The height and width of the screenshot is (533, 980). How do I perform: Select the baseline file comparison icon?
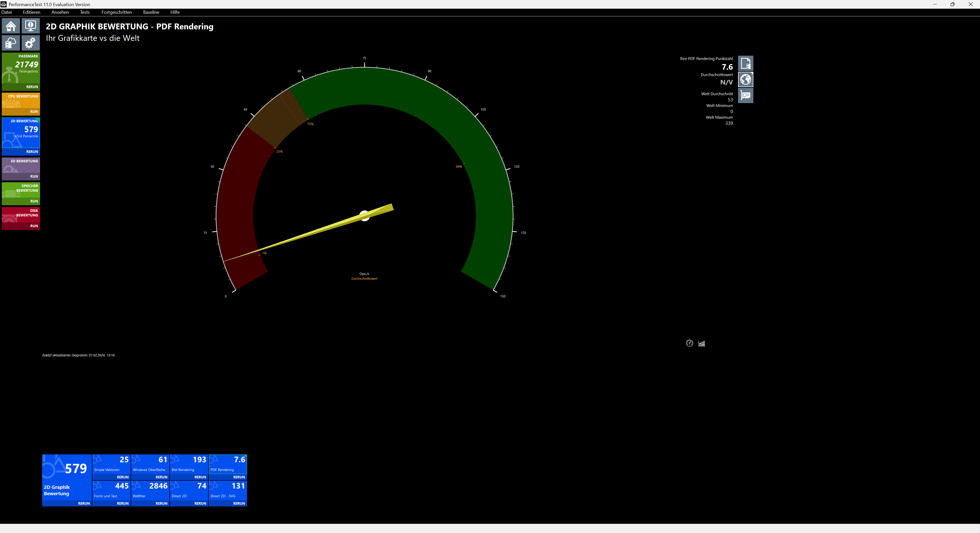(x=745, y=64)
